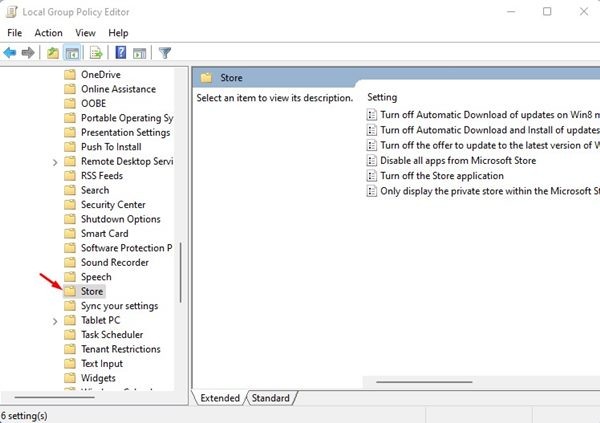Click policy icon beside Disable all apps from Microsoft Store
600x423 pixels.
[372, 160]
